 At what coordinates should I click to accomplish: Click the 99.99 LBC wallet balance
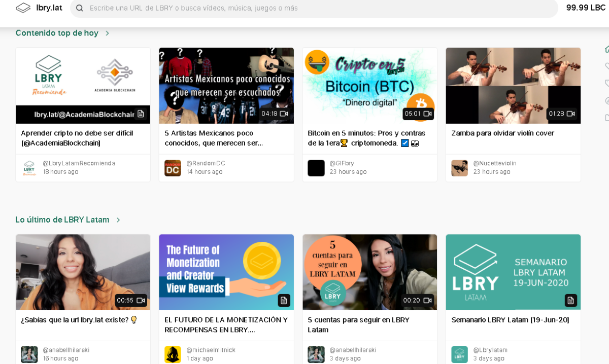pos(586,8)
